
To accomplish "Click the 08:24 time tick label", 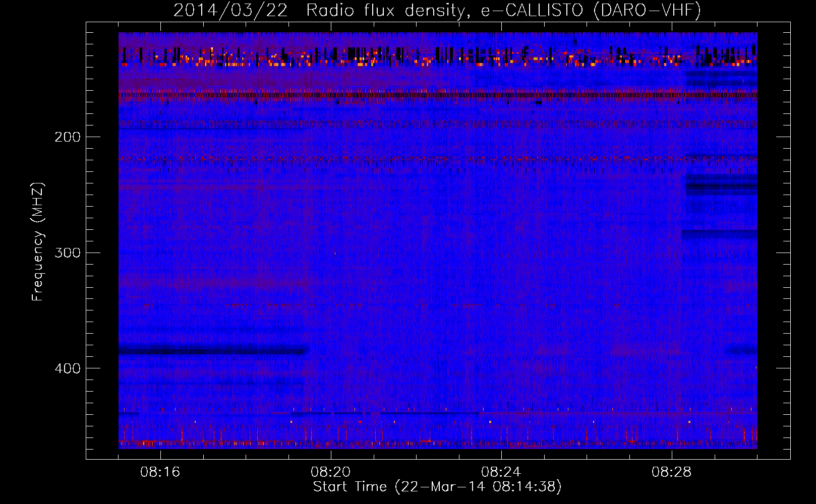I will (x=501, y=472).
